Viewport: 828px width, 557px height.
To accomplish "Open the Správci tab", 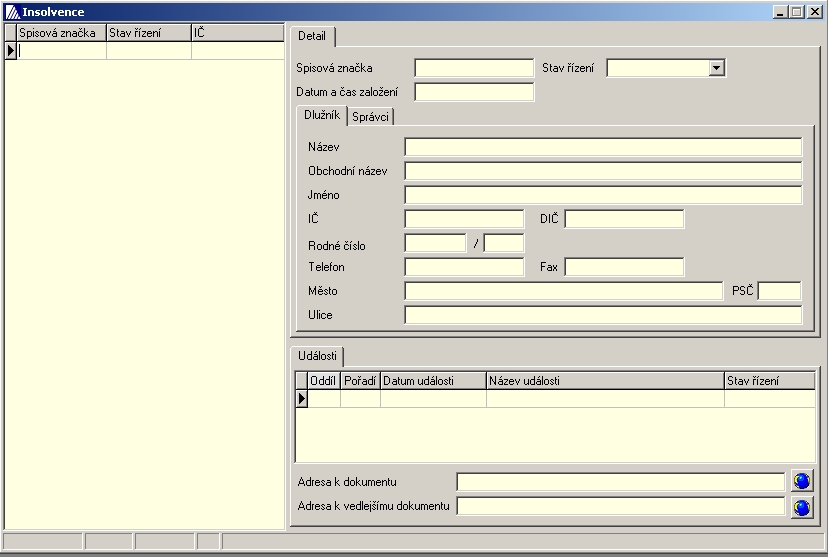I will [370, 117].
